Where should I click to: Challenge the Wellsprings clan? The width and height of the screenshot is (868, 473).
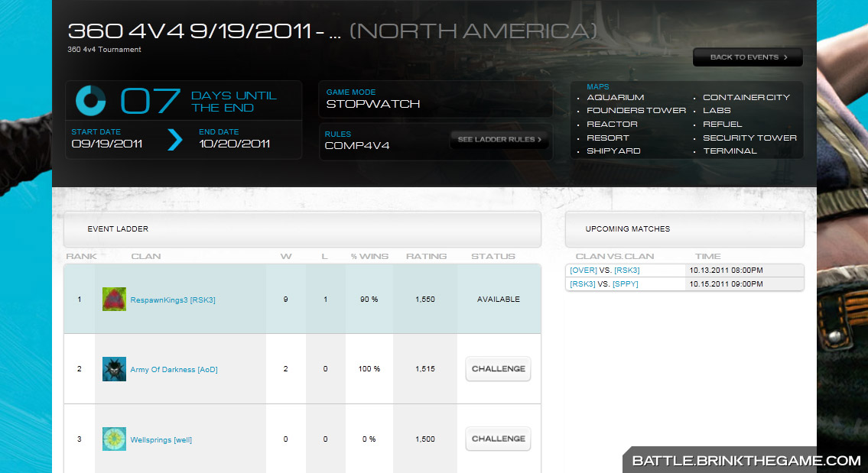coord(498,439)
